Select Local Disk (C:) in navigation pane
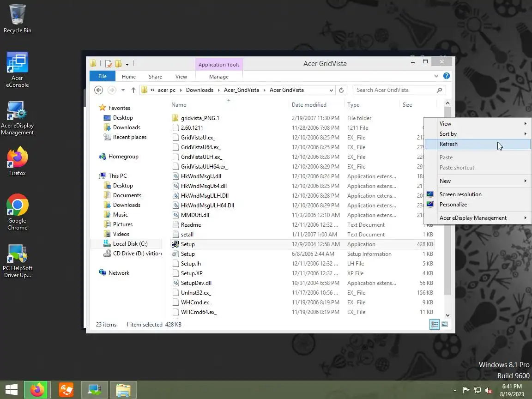This screenshot has width=532, height=399. pos(130,244)
